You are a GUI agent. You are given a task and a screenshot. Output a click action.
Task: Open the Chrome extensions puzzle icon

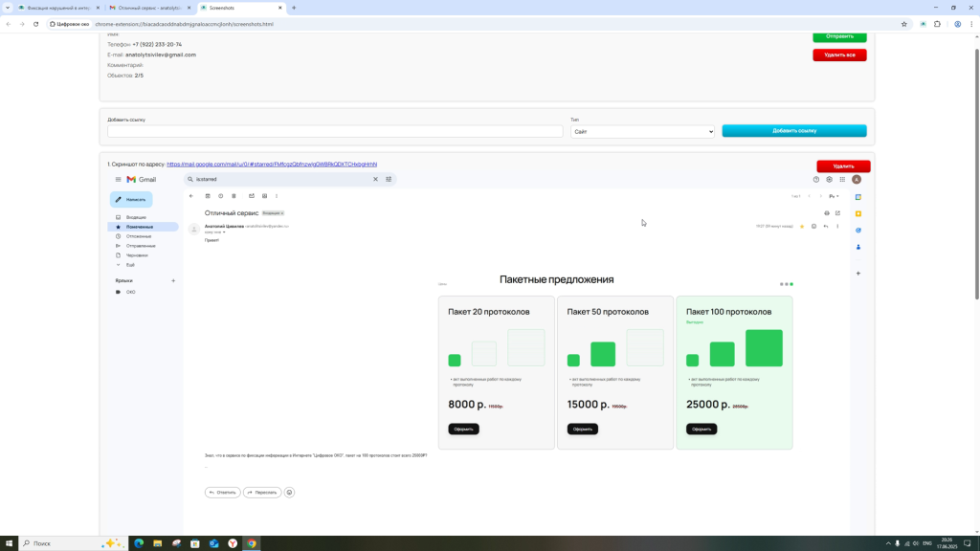pyautogui.click(x=937, y=24)
